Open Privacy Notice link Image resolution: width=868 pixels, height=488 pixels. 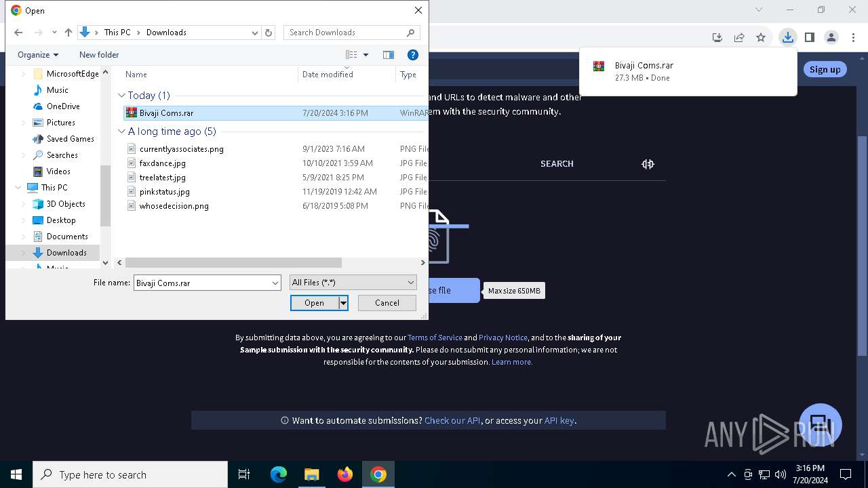click(x=503, y=338)
